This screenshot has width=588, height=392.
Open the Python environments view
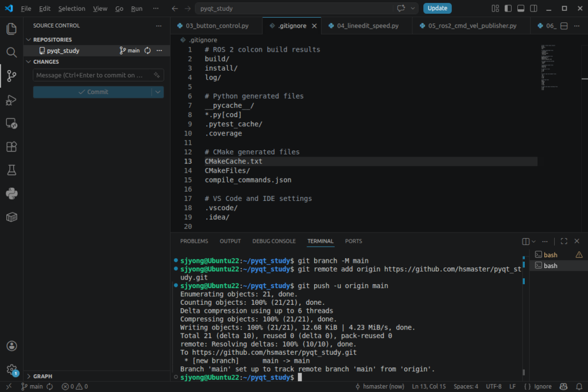[x=11, y=193]
